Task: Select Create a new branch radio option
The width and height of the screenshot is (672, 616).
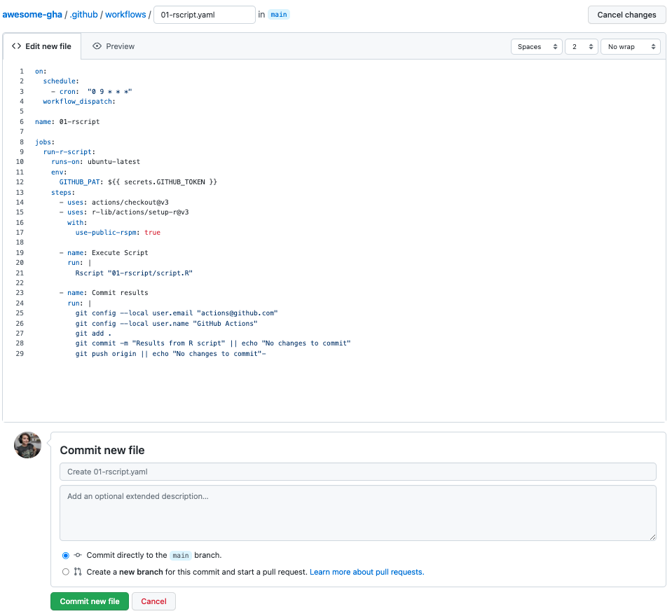Action: 66,572
